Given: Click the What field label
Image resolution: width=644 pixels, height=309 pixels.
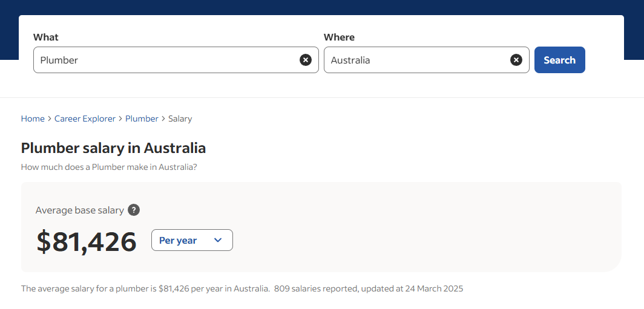Looking at the screenshot, I should pos(46,37).
